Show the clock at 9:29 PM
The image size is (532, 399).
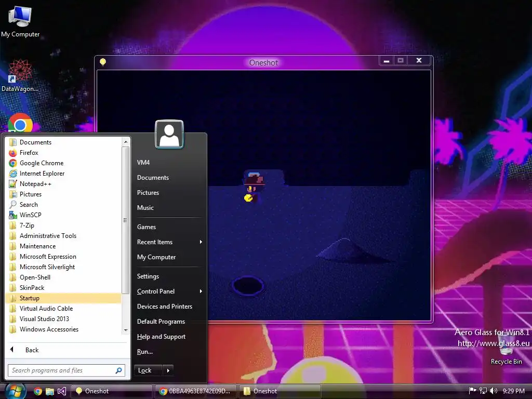[x=514, y=391]
